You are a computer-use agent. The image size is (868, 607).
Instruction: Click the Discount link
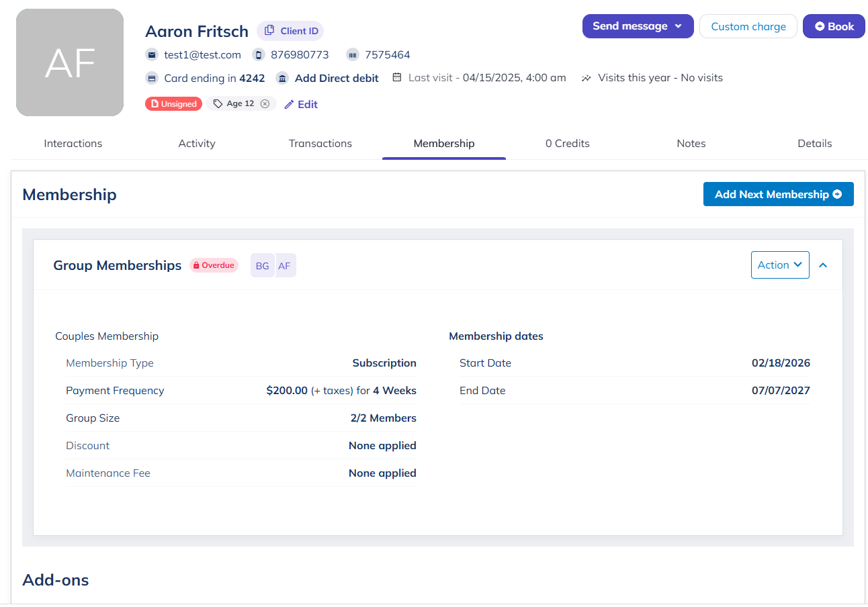[x=87, y=446]
